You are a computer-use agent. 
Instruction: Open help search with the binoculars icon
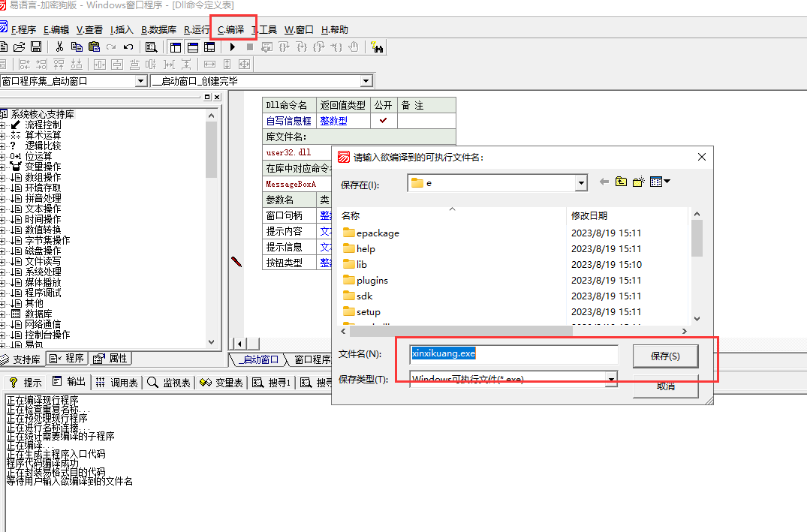click(377, 47)
